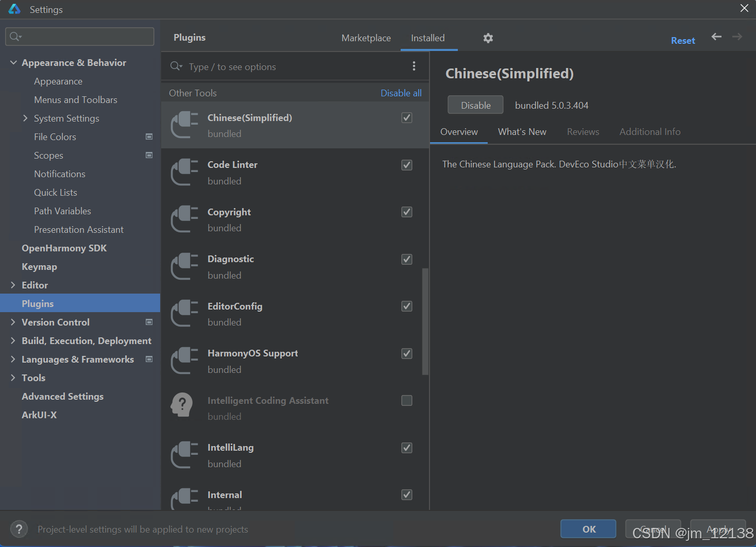The height and width of the screenshot is (547, 756).
Task: Open the plugin list three-dot options menu
Action: 414,66
